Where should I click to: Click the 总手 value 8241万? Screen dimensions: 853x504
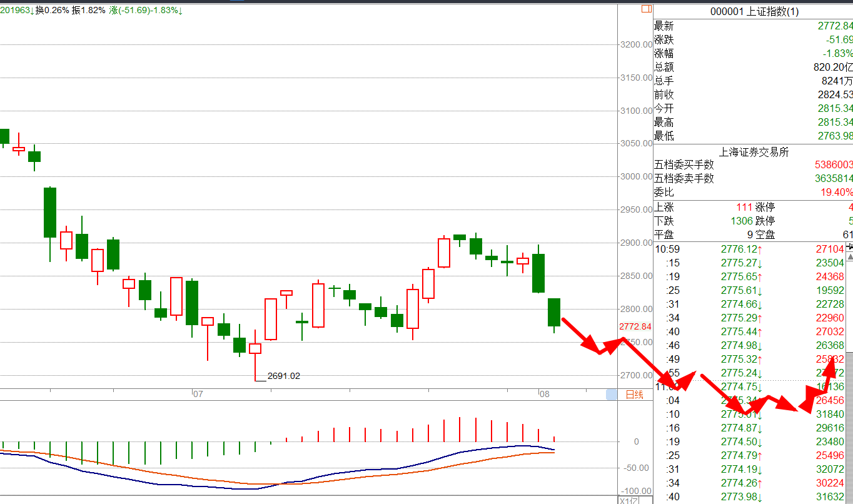(837, 81)
